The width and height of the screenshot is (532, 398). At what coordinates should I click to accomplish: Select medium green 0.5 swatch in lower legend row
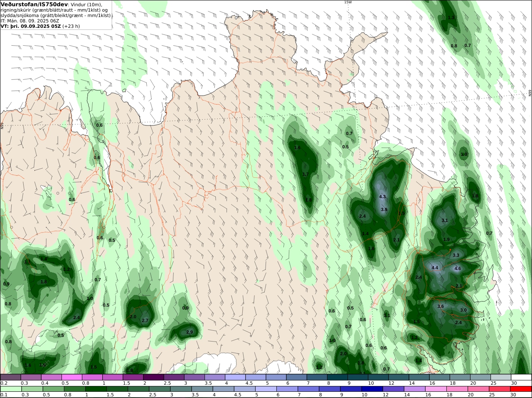point(53,389)
